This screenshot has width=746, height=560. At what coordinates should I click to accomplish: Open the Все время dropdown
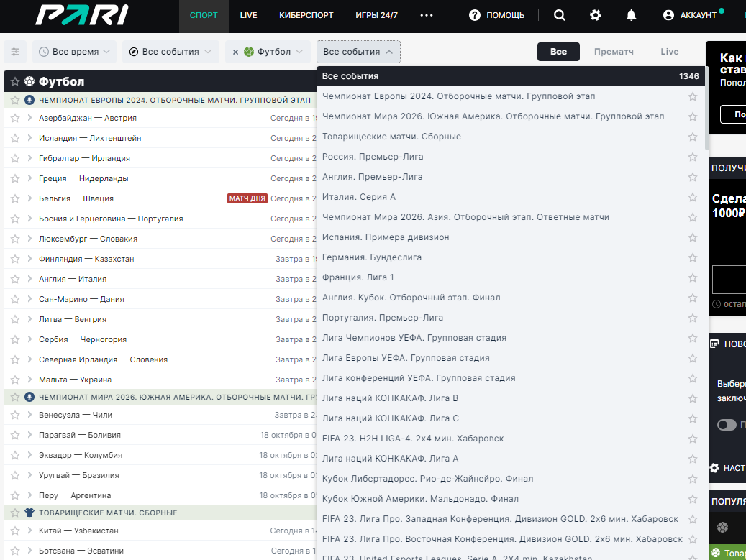coord(74,52)
